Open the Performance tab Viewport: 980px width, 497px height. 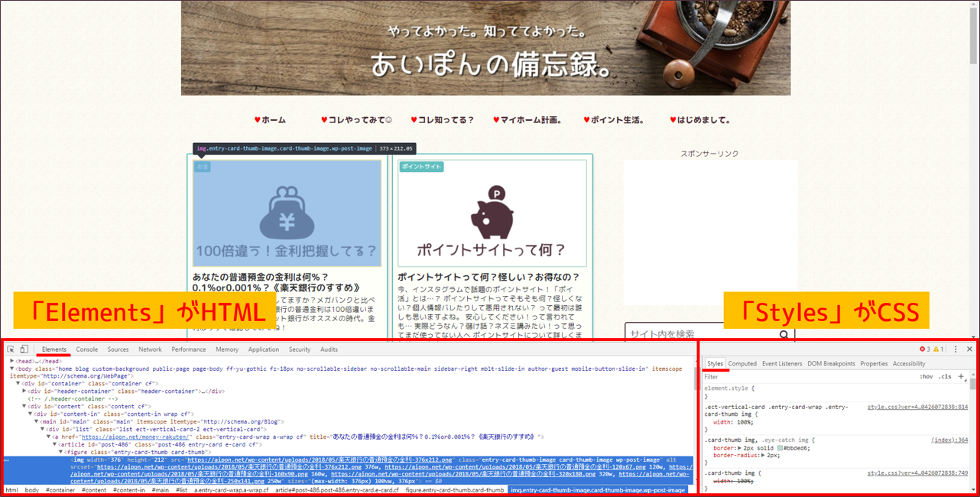189,349
